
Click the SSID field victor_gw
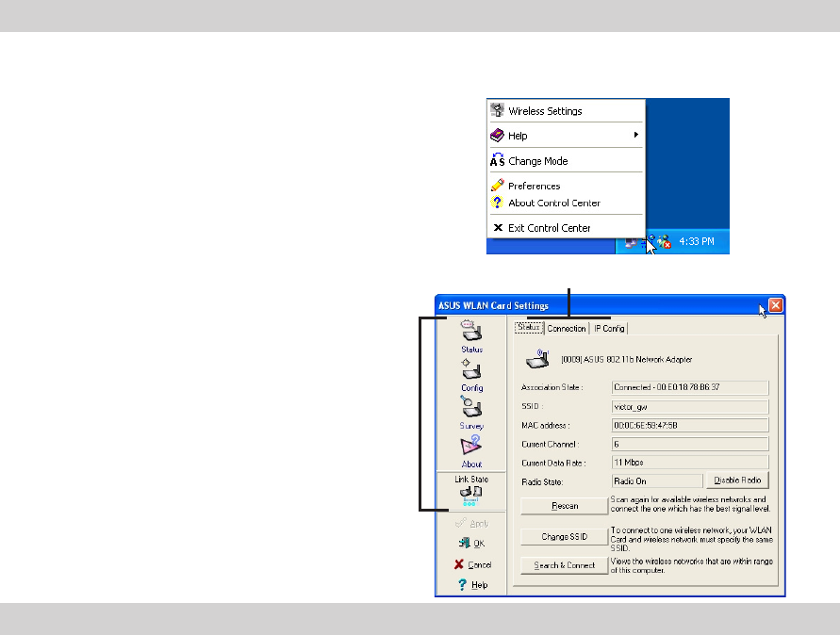690,406
